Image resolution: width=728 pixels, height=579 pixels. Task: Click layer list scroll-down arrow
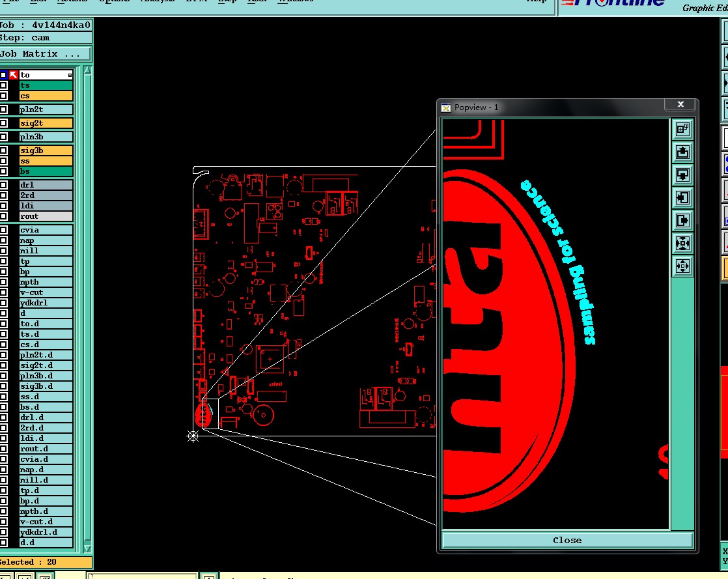[x=87, y=549]
